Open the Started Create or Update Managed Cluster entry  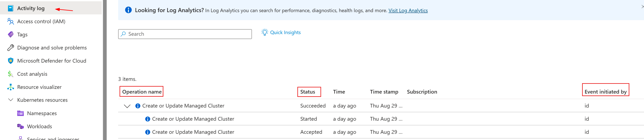tap(193, 119)
